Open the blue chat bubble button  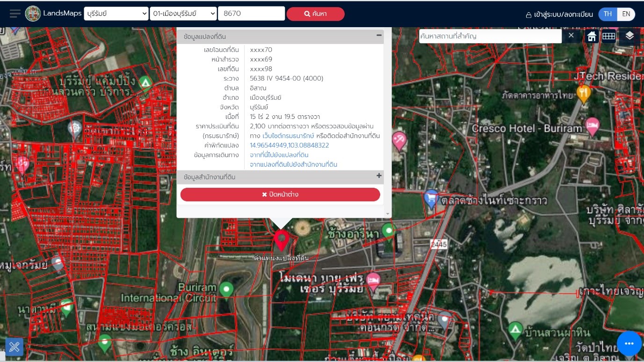[x=629, y=343]
